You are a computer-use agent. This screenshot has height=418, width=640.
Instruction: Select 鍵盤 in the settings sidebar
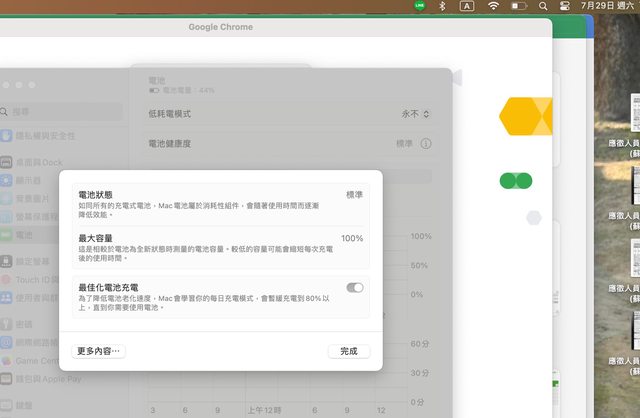(x=23, y=408)
